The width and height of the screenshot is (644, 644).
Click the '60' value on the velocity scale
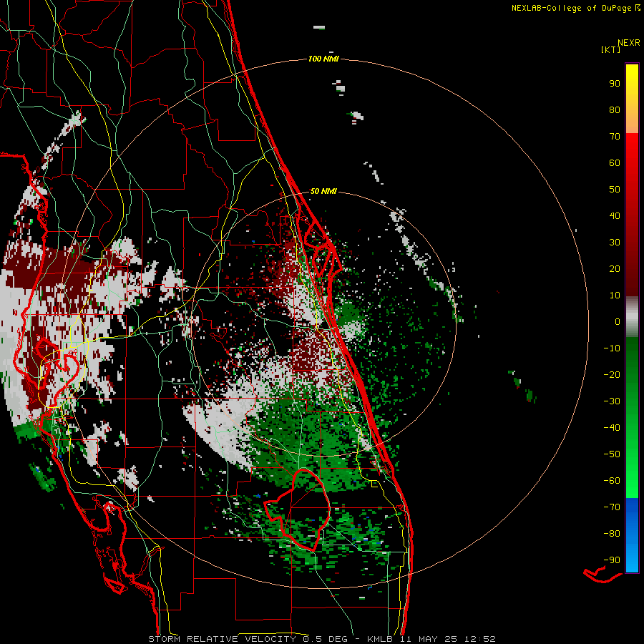[615, 162]
